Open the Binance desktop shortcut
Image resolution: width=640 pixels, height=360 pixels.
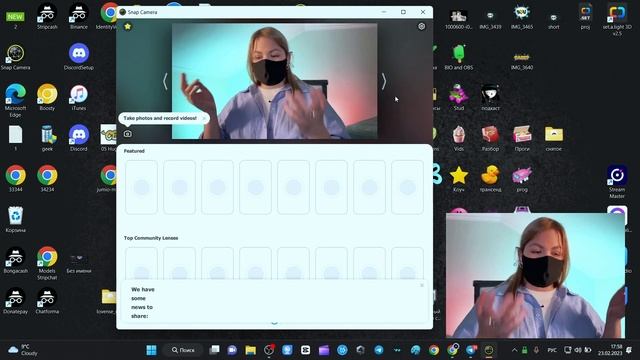pos(79,16)
